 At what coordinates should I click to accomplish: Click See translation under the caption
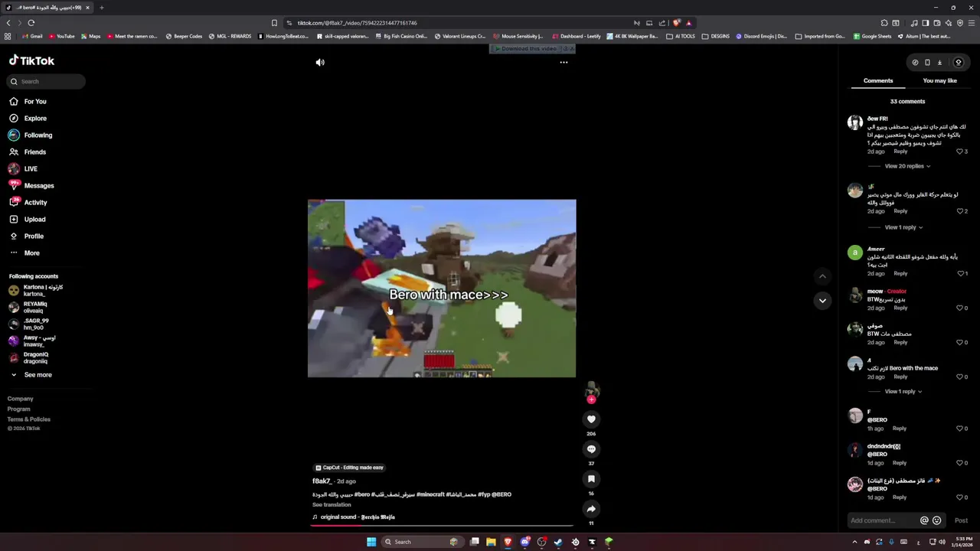point(332,504)
